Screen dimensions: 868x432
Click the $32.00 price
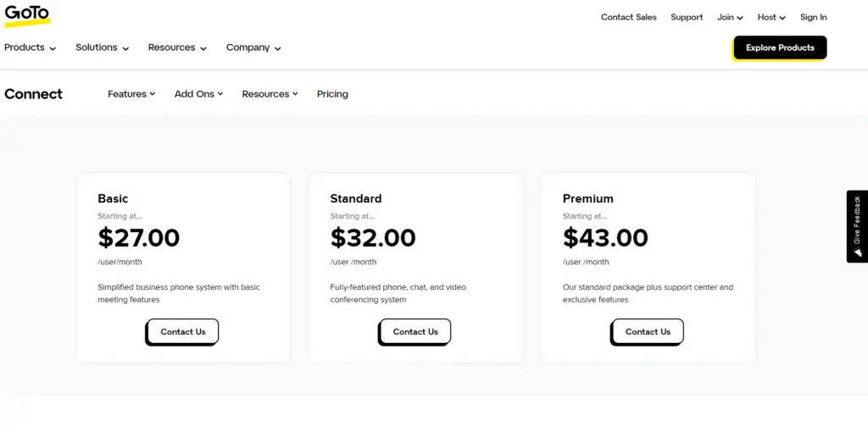click(373, 238)
